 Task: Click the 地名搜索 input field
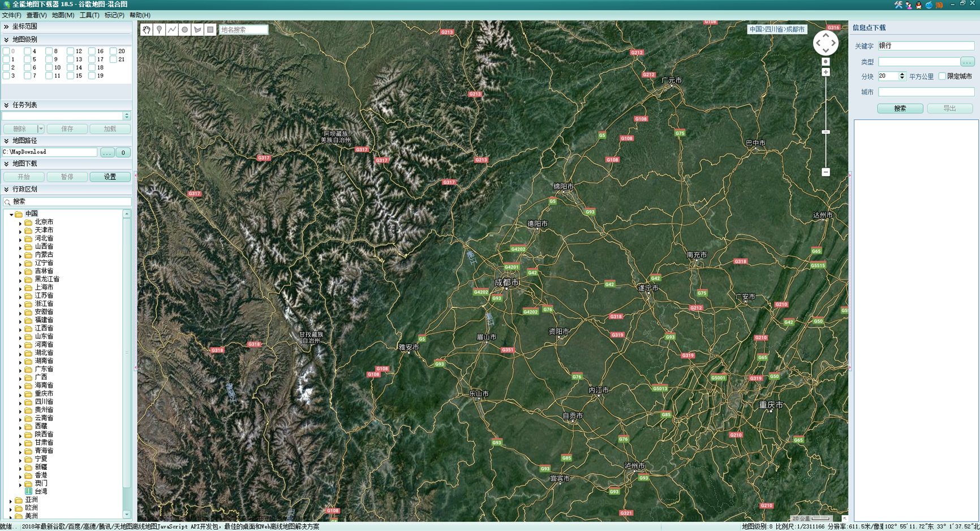tap(243, 29)
